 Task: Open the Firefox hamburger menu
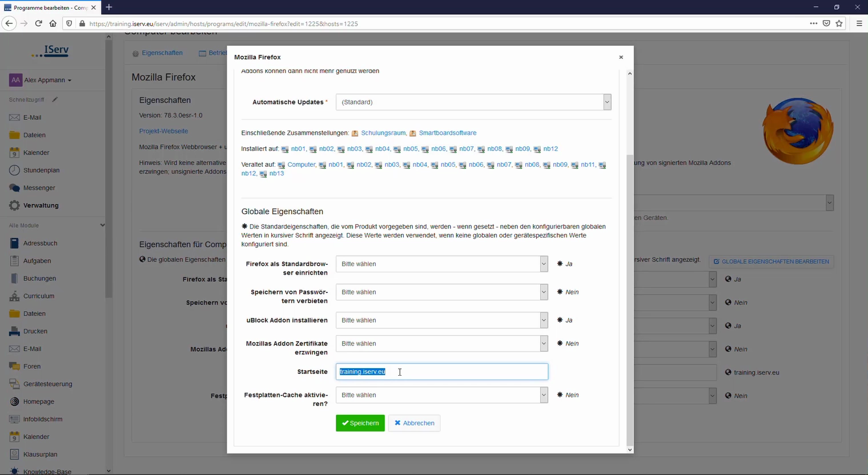[x=859, y=23]
